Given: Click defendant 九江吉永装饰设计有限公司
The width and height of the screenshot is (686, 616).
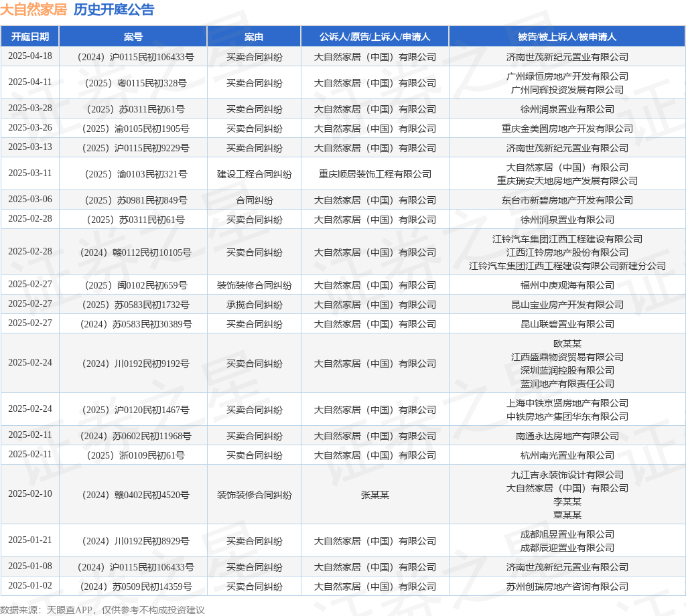Looking at the screenshot, I should 567,475.
